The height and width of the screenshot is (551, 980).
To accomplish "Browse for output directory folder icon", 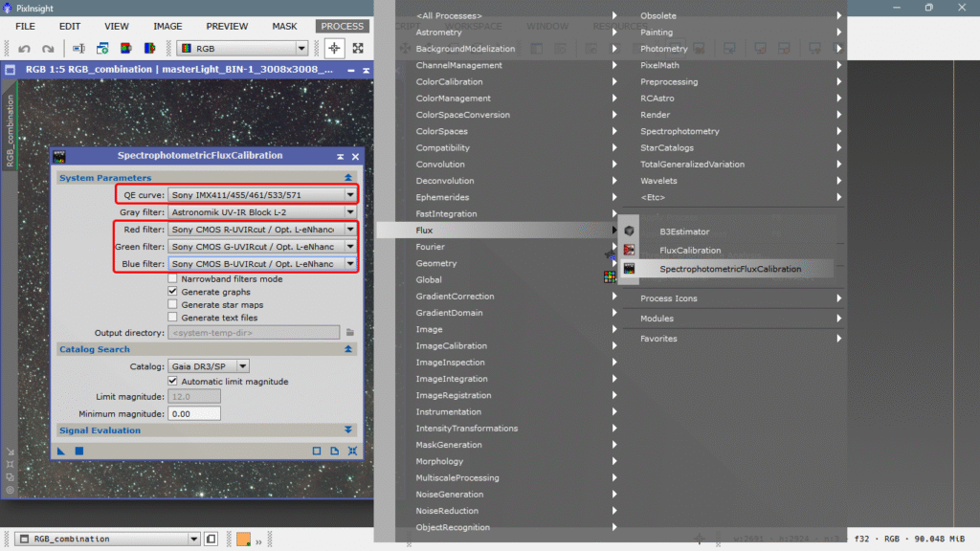I will click(x=350, y=332).
